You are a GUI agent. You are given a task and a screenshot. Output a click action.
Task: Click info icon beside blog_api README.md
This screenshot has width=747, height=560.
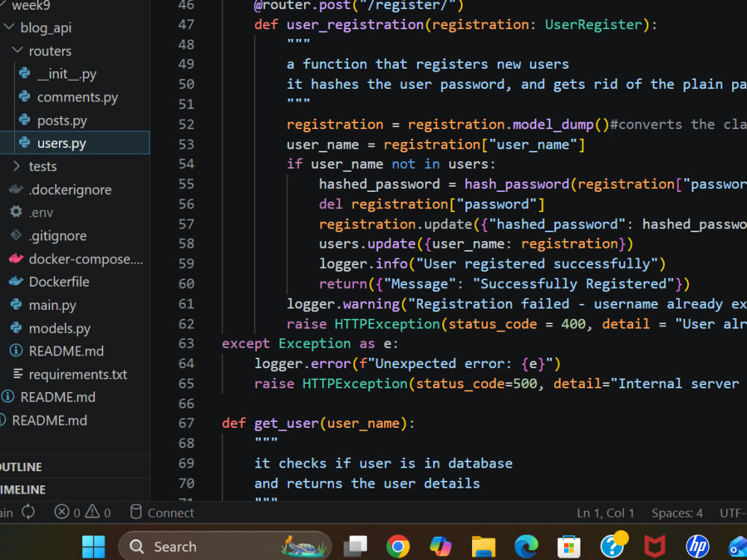coord(16,350)
